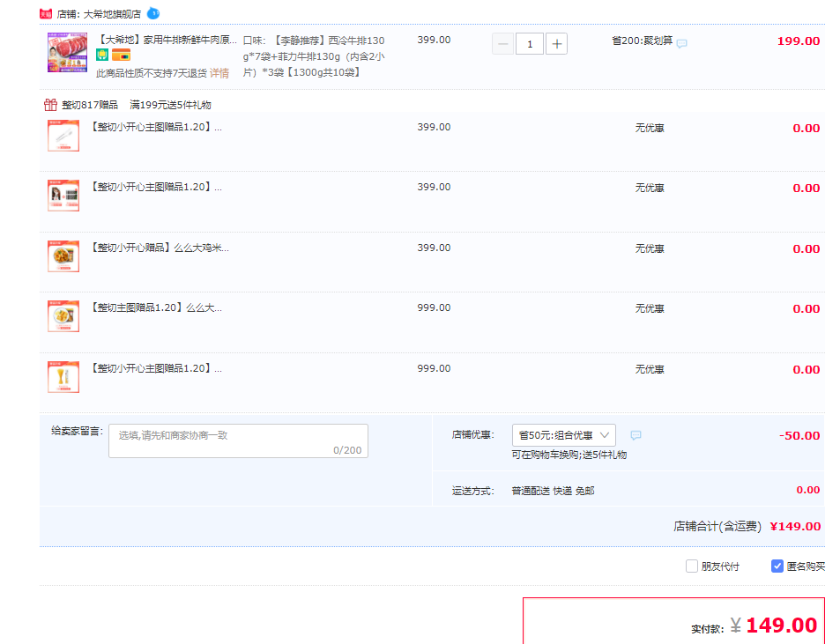Open Wangwang chat via blue droplet icon

coord(153,13)
